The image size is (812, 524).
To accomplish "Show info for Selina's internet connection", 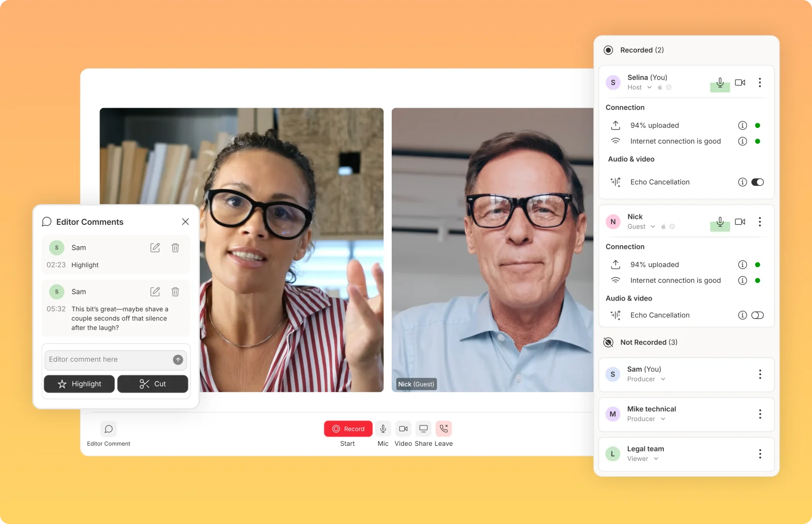I will point(742,141).
